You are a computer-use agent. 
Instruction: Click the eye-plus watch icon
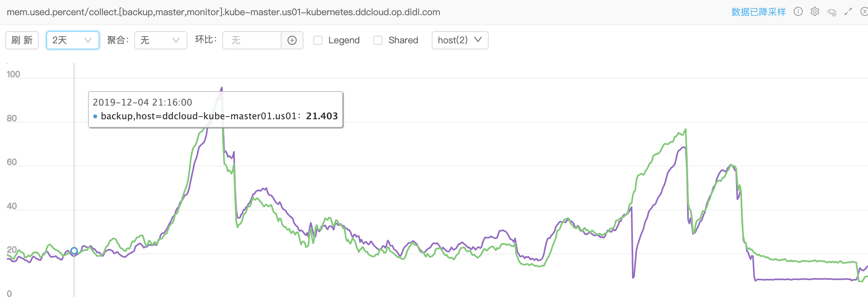tap(832, 12)
